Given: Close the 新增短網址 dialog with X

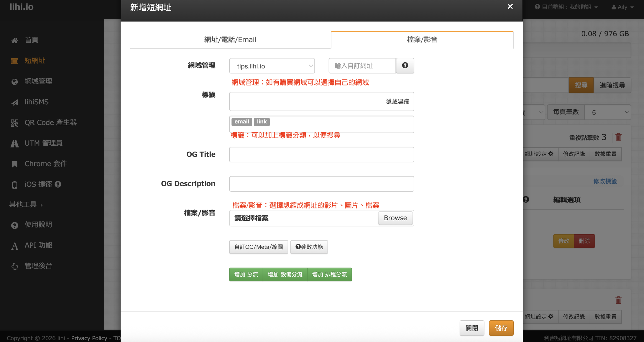Looking at the screenshot, I should [510, 7].
